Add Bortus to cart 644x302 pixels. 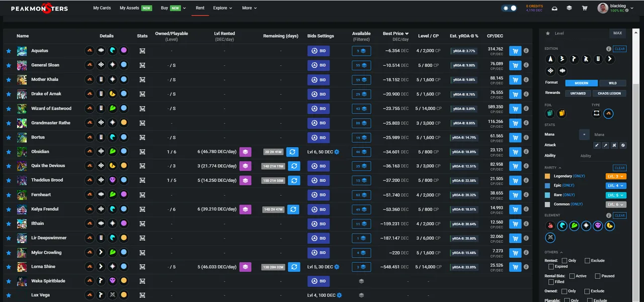(x=515, y=137)
